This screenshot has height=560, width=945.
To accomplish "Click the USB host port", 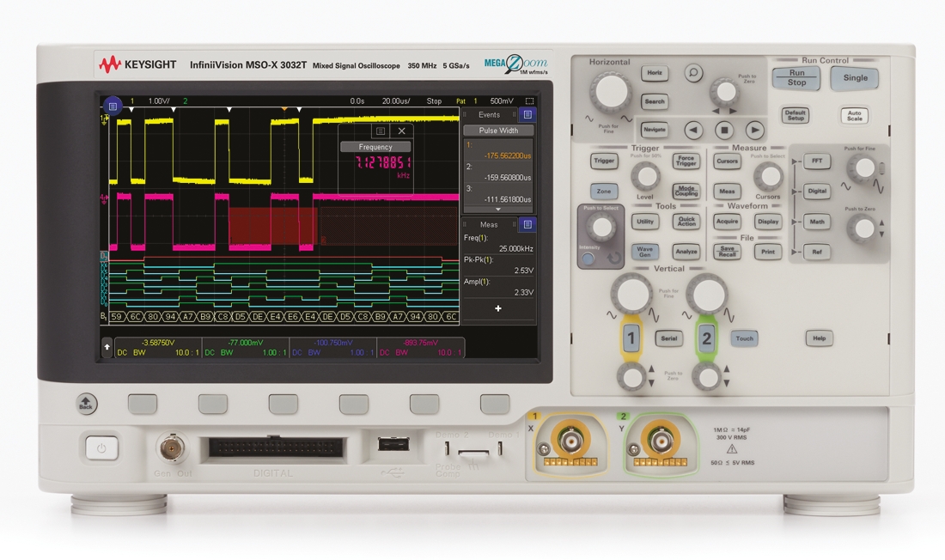I will (393, 445).
